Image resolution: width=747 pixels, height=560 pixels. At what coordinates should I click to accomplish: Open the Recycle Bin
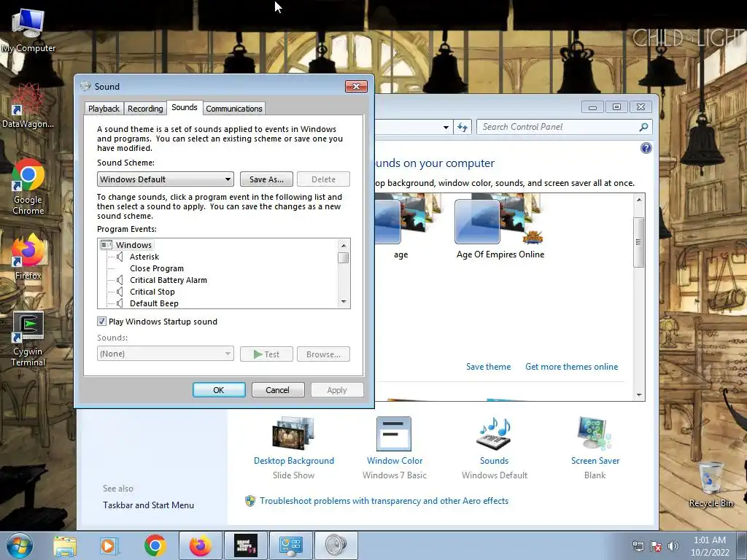[711, 484]
